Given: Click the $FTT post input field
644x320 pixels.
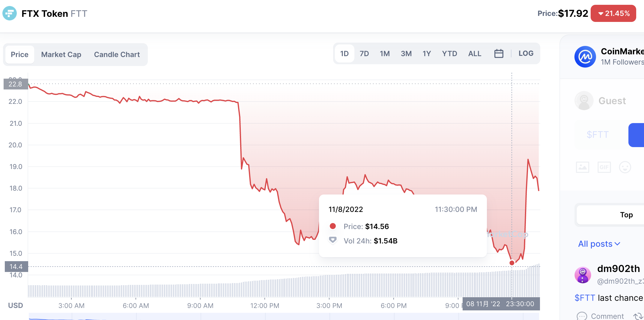Looking at the screenshot, I should coord(598,134).
